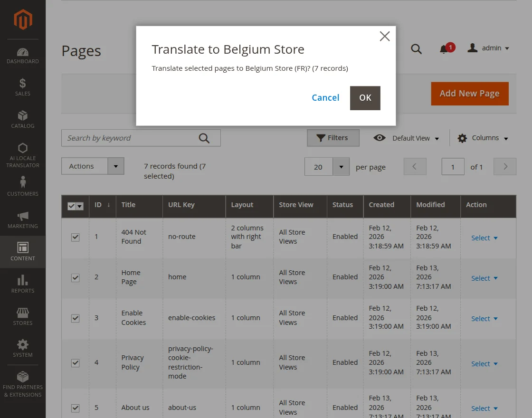The height and width of the screenshot is (418, 532).
Task: Open the notifications bell
Action: click(x=444, y=49)
